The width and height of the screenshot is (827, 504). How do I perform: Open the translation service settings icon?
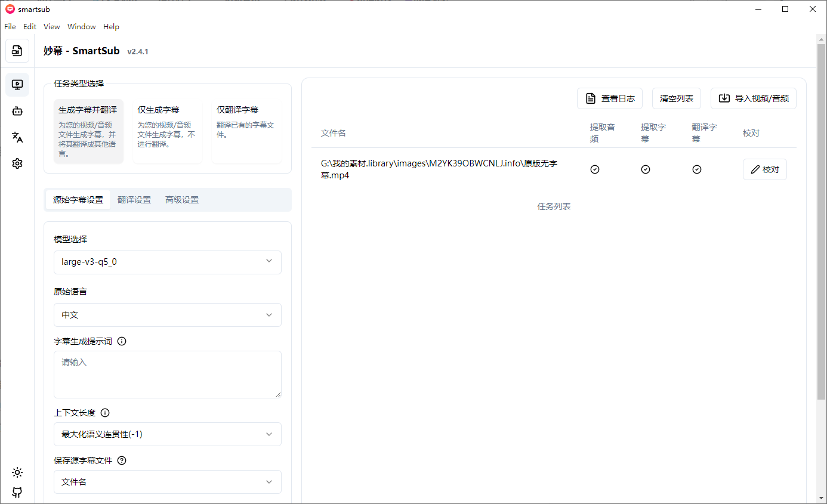pyautogui.click(x=17, y=138)
